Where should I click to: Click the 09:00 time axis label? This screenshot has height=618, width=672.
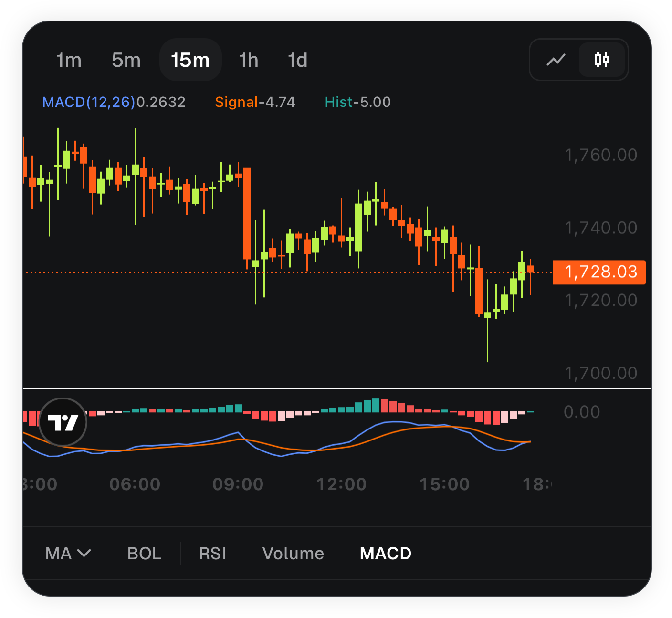tap(238, 484)
